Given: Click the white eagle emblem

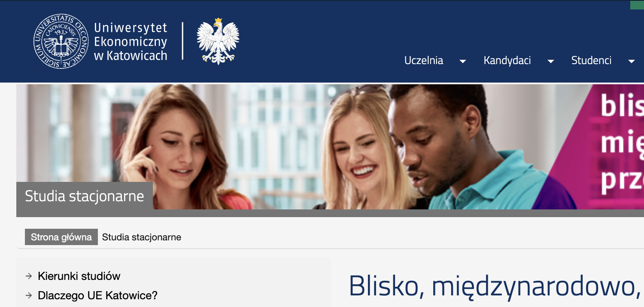Looking at the screenshot, I should [218, 41].
